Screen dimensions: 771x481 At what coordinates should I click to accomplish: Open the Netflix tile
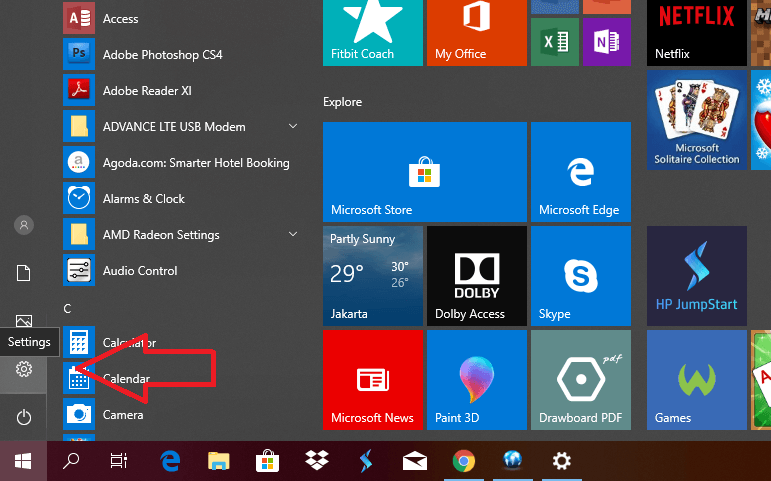click(x=696, y=30)
